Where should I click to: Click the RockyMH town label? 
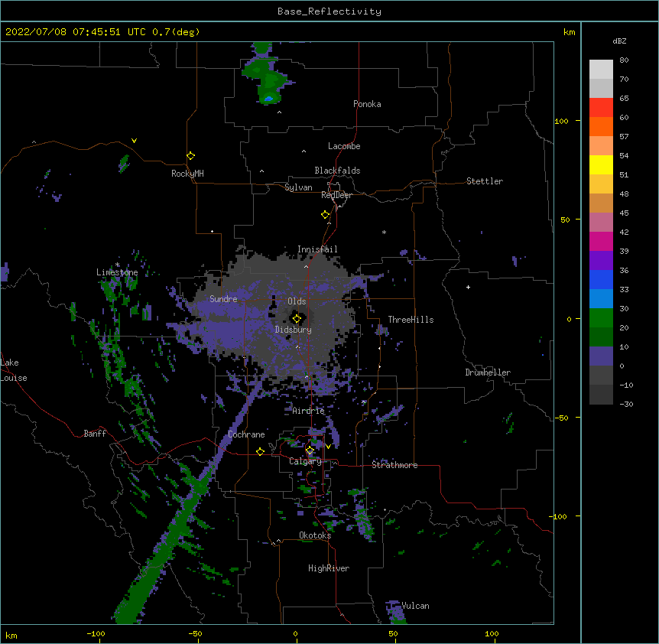pyautogui.click(x=187, y=174)
